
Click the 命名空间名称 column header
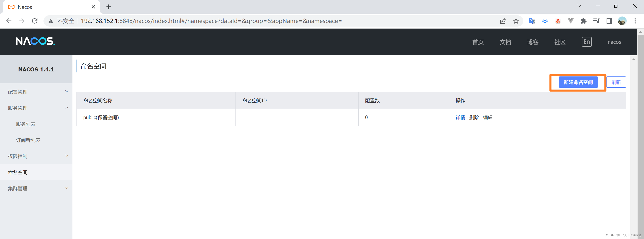tap(156, 101)
